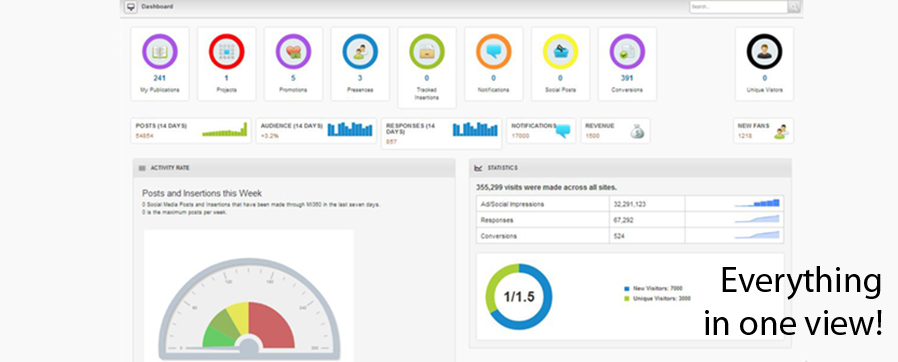
Task: Open the Audience (14 days) stat card
Action: tap(316, 131)
